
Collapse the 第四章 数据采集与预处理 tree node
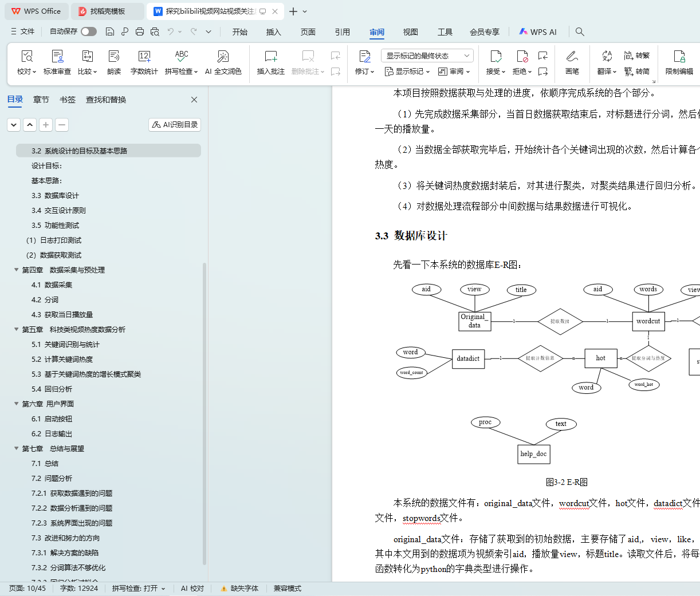click(17, 270)
